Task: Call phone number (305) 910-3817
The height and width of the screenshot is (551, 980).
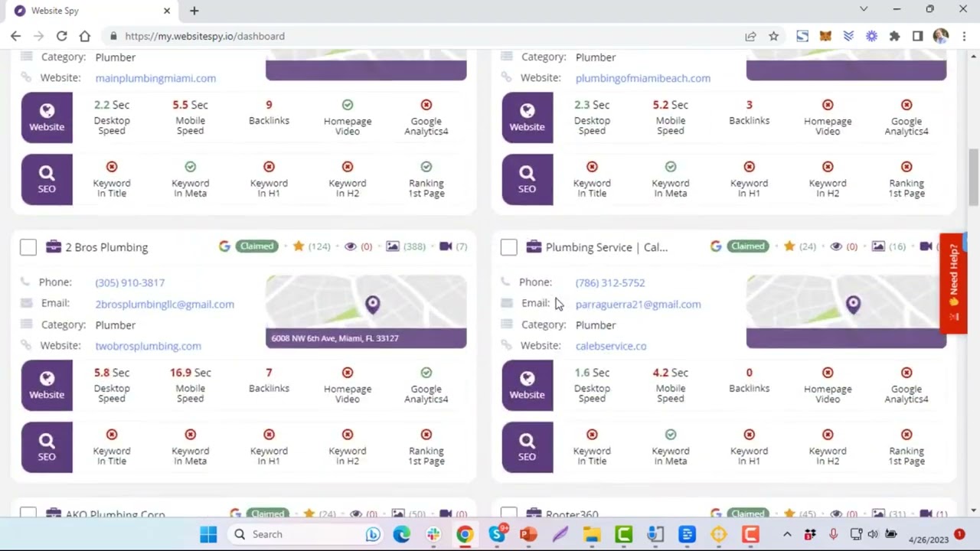Action: pos(129,282)
